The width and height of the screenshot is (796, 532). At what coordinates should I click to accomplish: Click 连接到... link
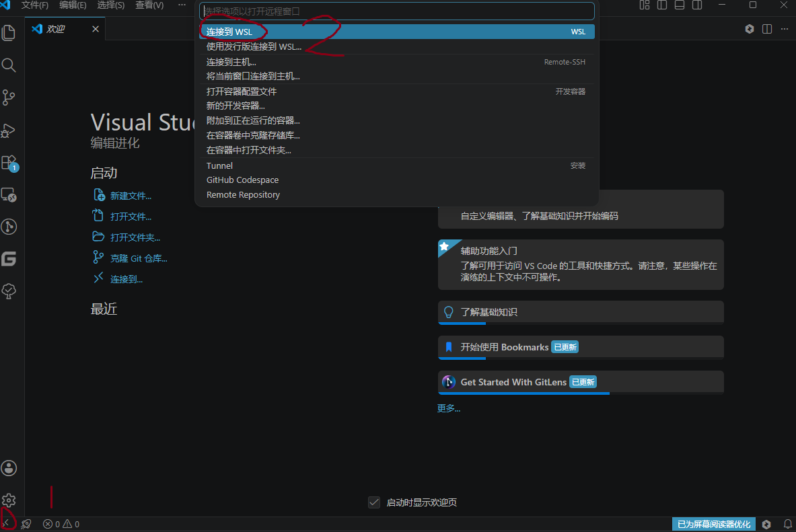(126, 279)
